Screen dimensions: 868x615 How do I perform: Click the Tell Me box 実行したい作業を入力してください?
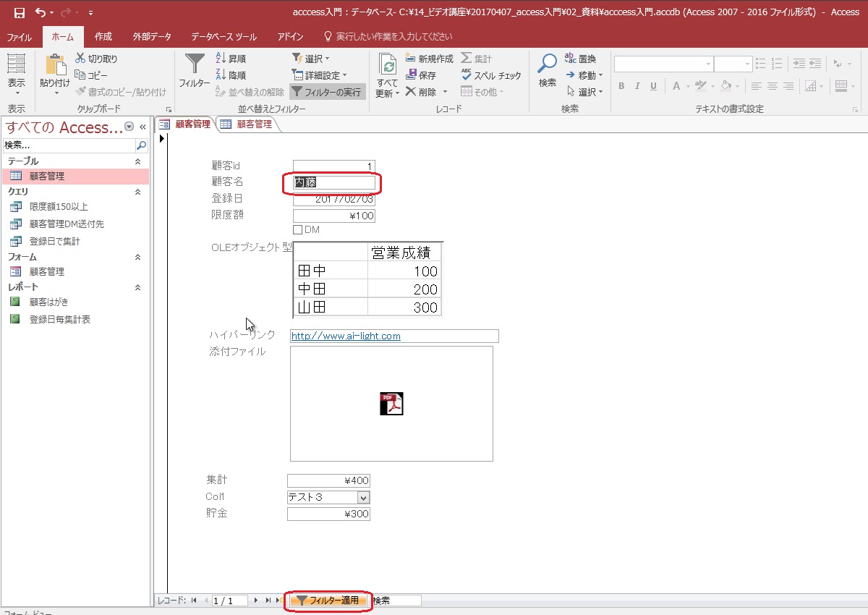[x=388, y=36]
